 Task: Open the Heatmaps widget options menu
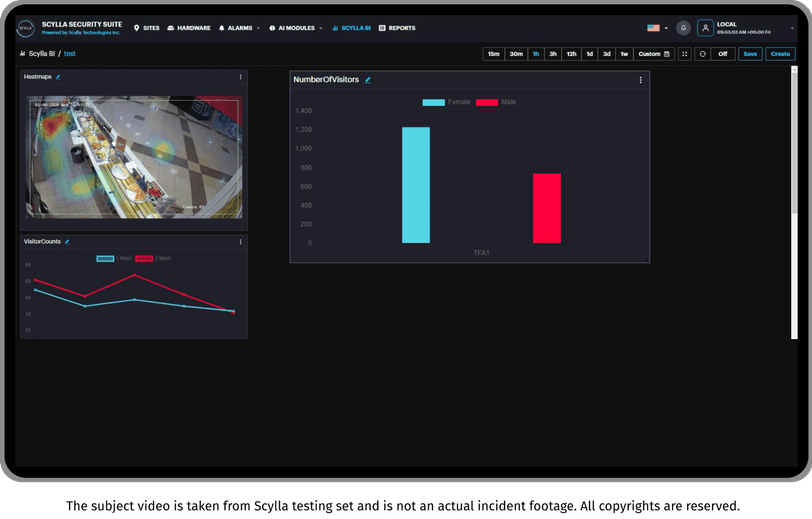[x=240, y=77]
